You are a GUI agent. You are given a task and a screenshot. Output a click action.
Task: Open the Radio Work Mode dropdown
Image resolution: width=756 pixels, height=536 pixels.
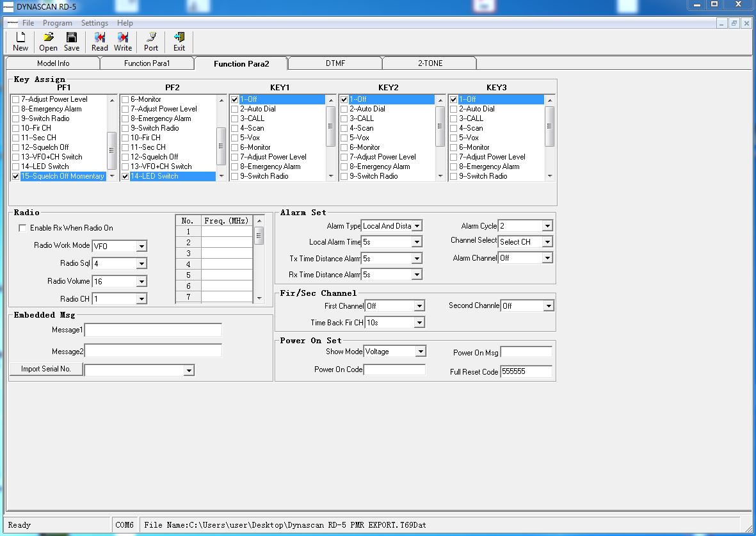[141, 246]
